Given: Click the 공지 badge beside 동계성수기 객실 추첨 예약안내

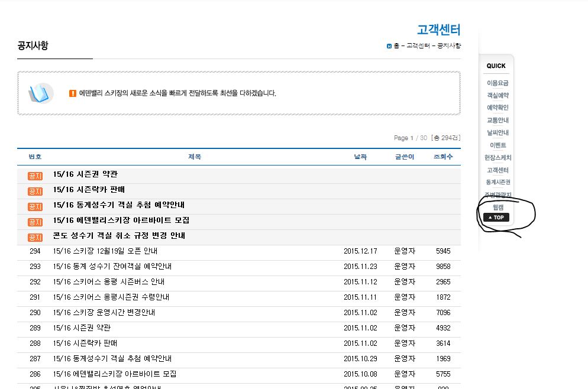Looking at the screenshot, I should (x=35, y=207).
